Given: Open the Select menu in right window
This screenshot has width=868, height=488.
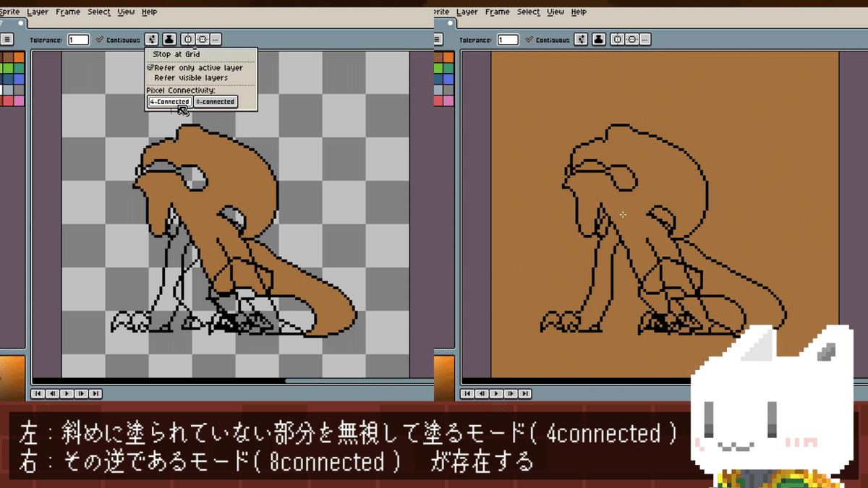Looking at the screenshot, I should (x=528, y=12).
